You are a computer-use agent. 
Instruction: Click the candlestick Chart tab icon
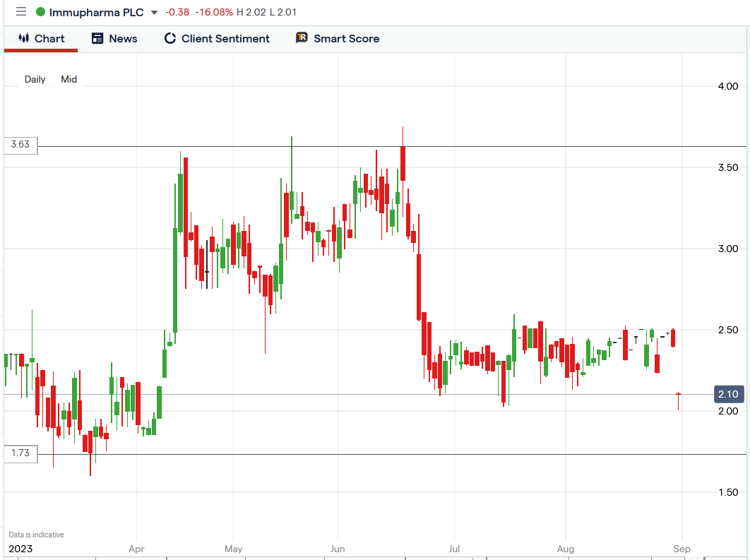click(x=24, y=38)
